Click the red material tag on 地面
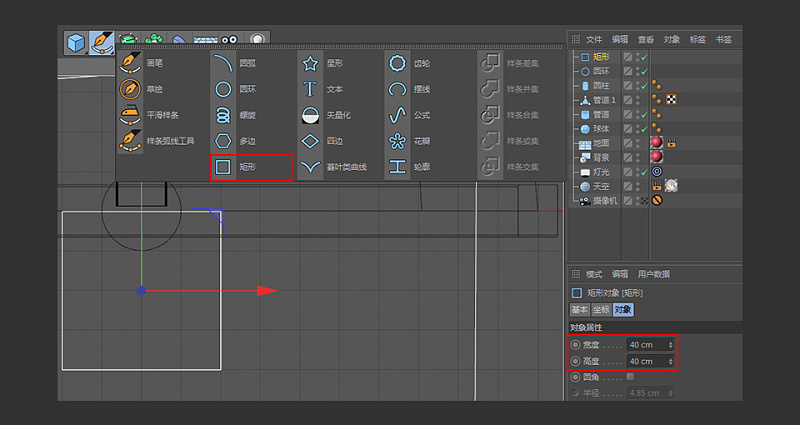The height and width of the screenshot is (425, 800). point(656,143)
